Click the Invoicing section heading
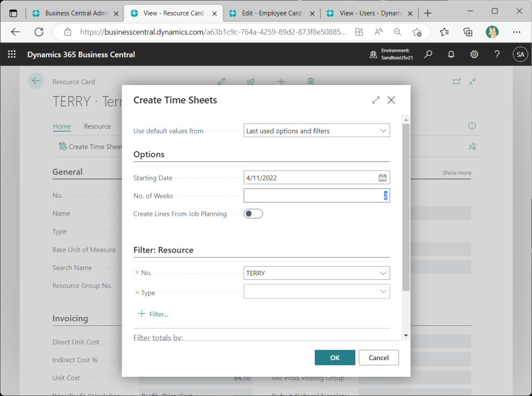The image size is (532, 396). coord(70,318)
